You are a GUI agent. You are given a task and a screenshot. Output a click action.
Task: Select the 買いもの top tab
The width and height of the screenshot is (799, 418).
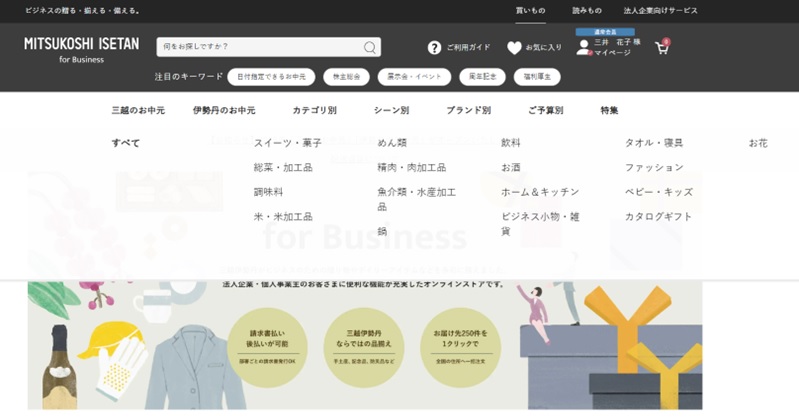(x=530, y=10)
